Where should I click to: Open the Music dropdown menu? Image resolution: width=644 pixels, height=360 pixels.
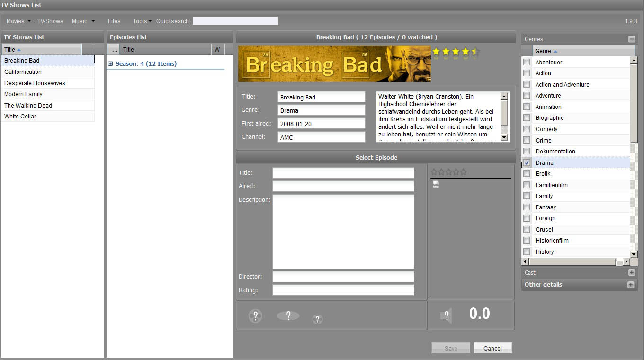coord(83,21)
